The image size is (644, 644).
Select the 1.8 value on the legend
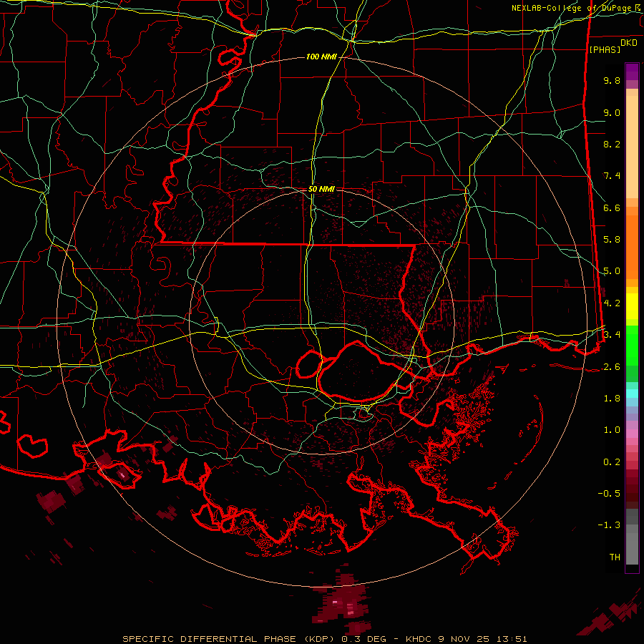[612, 399]
